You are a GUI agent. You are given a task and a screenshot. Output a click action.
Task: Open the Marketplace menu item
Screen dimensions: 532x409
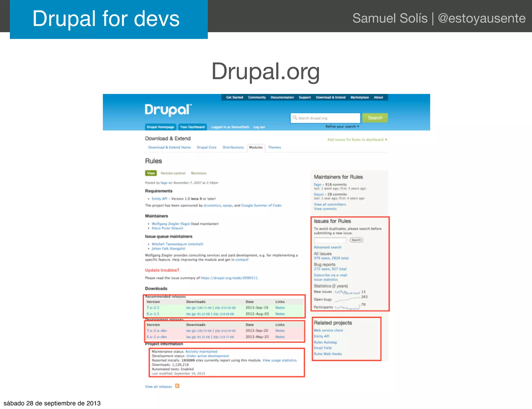click(x=360, y=97)
